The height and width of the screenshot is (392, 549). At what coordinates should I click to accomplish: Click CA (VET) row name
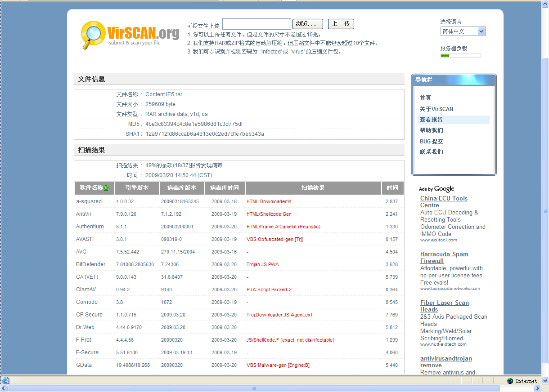[87, 277]
